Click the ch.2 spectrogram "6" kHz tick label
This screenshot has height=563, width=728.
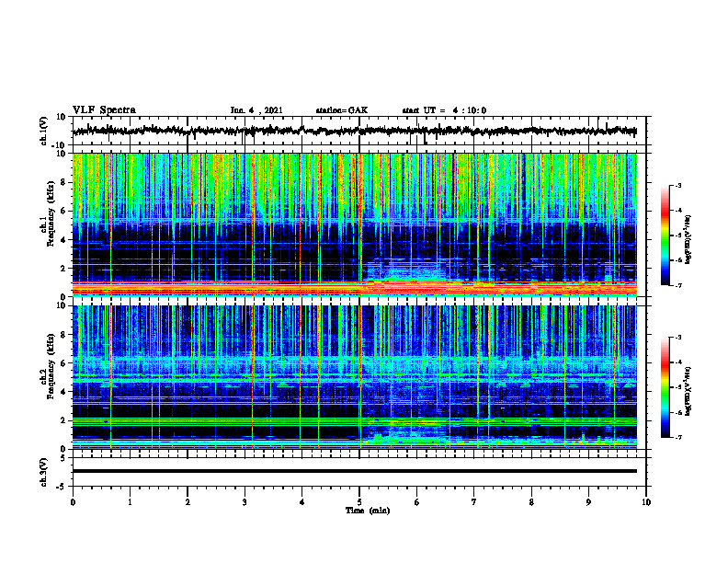click(63, 363)
